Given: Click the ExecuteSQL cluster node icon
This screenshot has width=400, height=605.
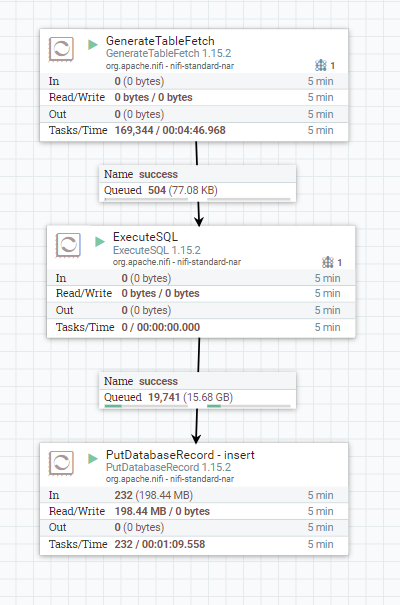Looking at the screenshot, I should (327, 262).
